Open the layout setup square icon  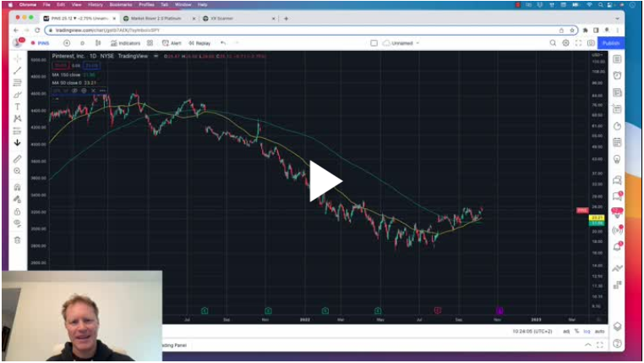coord(374,43)
